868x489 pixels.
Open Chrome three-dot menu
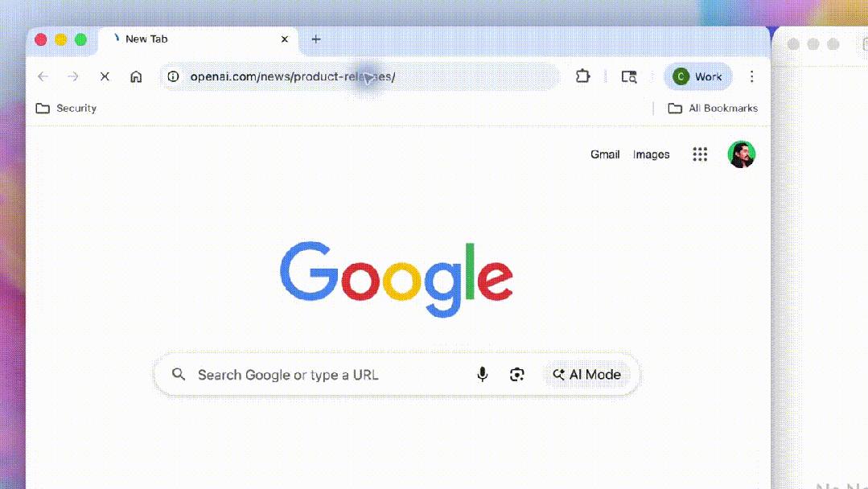751,76
